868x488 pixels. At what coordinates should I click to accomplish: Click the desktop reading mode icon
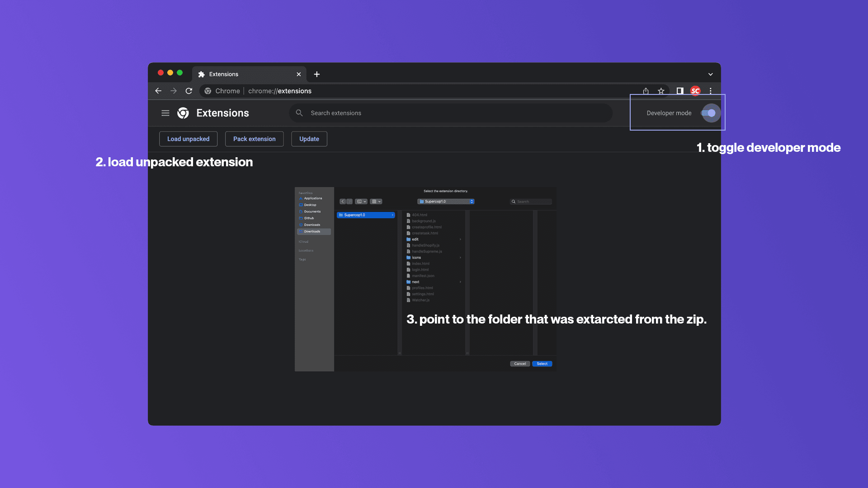(679, 90)
